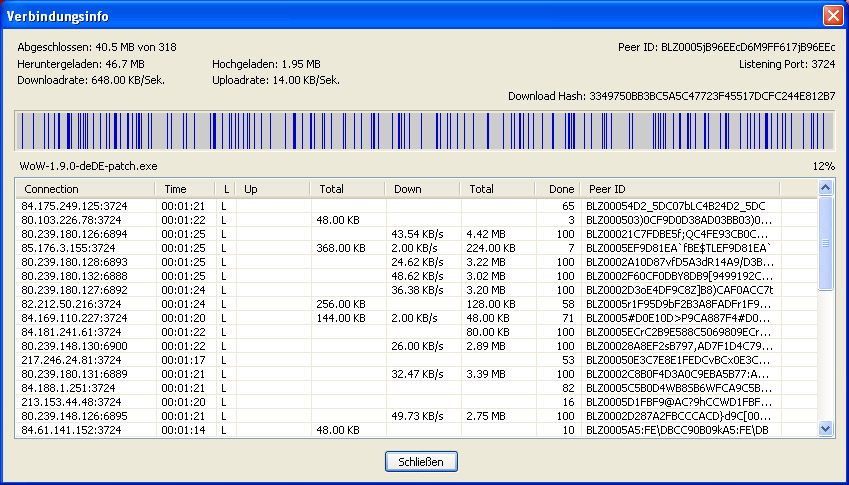Click the Uploadrate 14.00 KB/Sek. text
This screenshot has height=485, width=849.
tap(276, 81)
